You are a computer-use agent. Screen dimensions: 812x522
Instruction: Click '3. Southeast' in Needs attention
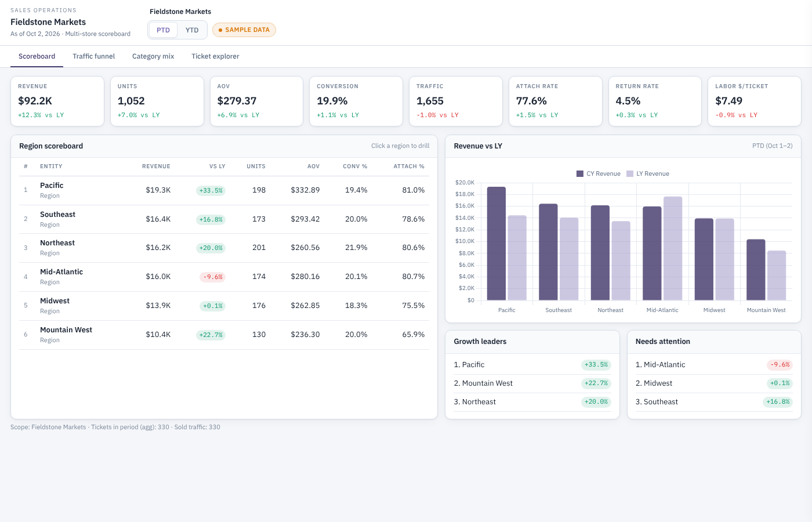[657, 402]
